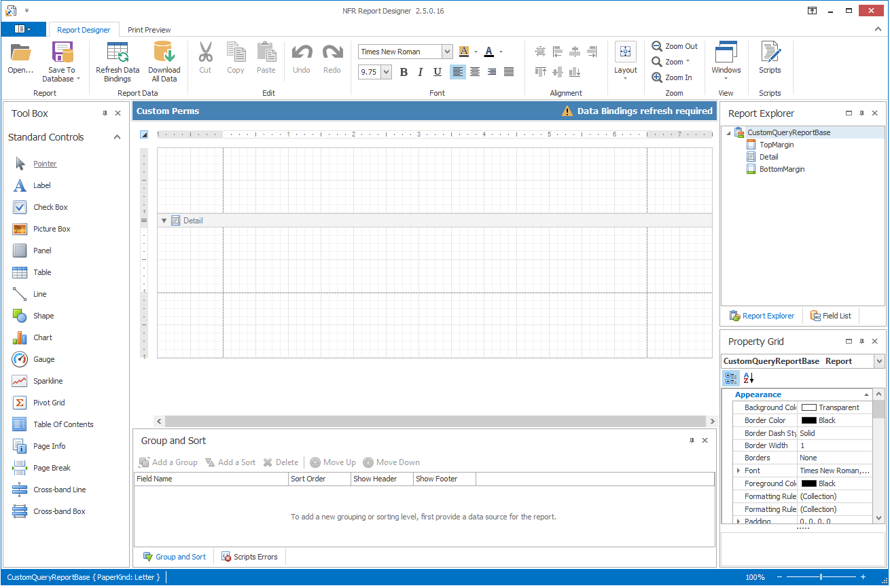Viewport: 890px width, 588px height.
Task: Toggle bold font formatting
Action: [404, 72]
